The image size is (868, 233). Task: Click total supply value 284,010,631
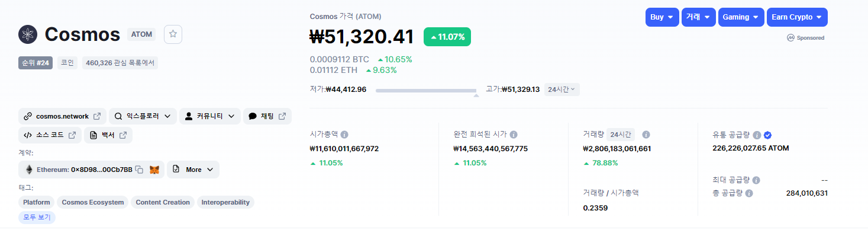coord(807,193)
